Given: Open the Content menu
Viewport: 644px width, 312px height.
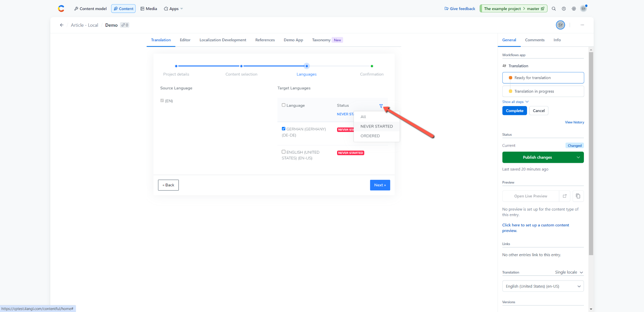Looking at the screenshot, I should [123, 9].
